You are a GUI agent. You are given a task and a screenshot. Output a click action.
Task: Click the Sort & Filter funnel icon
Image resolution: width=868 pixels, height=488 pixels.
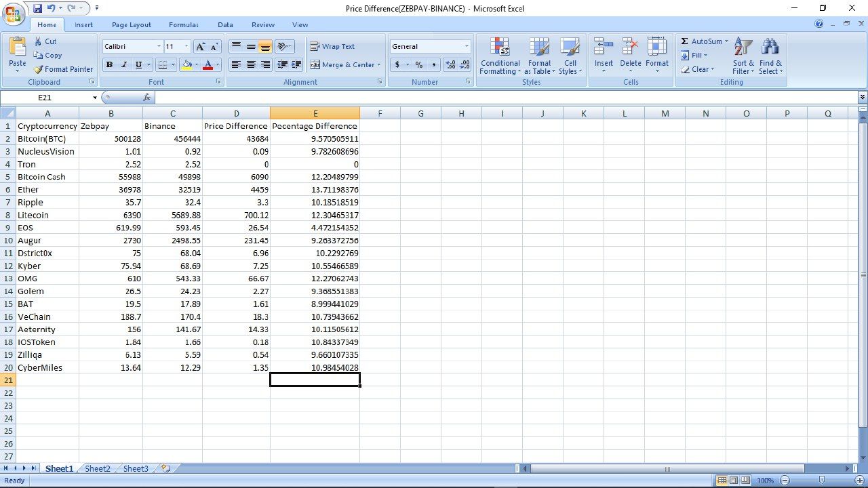click(x=743, y=47)
